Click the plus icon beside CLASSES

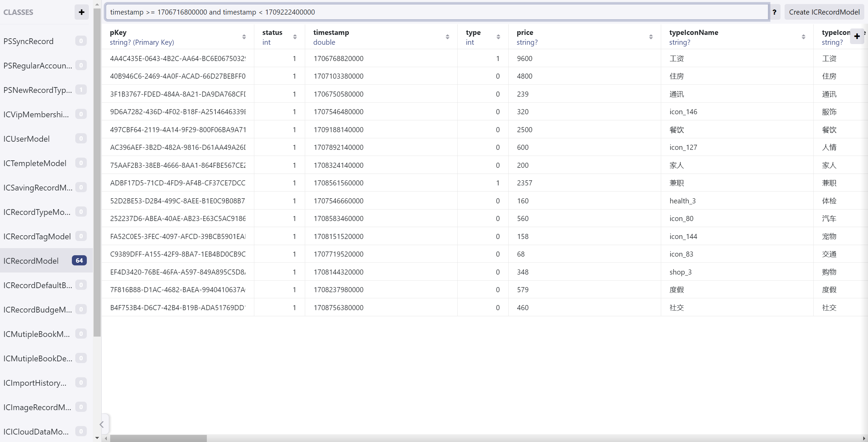81,12
